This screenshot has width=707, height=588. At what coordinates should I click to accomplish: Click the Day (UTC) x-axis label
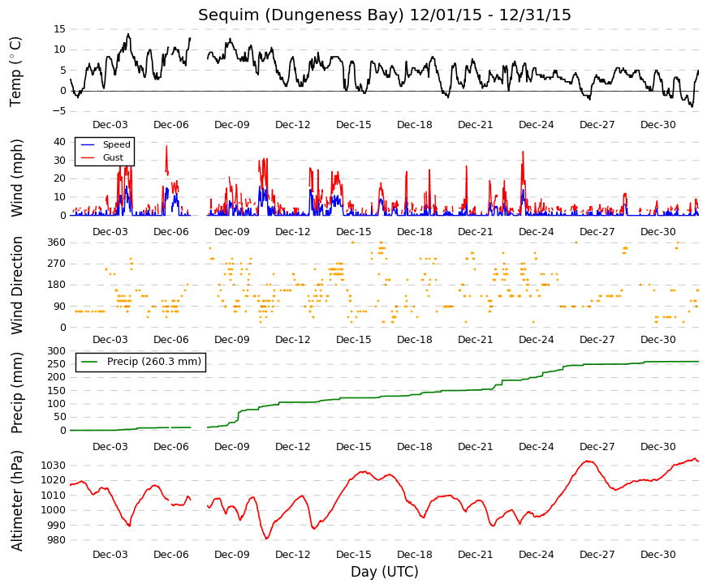[x=385, y=572]
